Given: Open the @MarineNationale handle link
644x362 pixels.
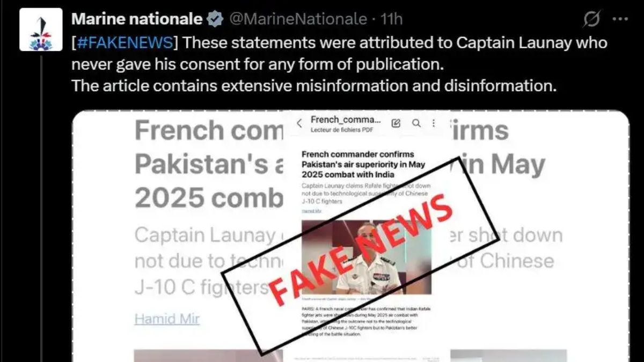Looking at the screenshot, I should pos(298,19).
